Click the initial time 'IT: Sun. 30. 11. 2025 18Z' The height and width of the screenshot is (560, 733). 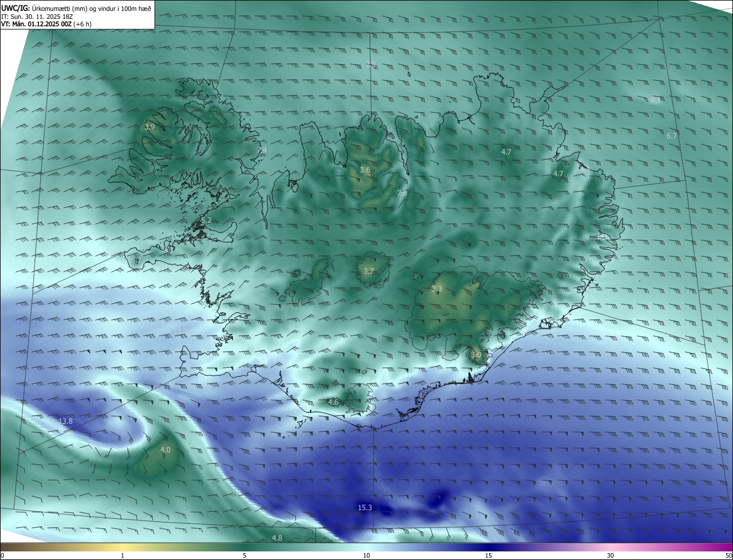(37, 17)
